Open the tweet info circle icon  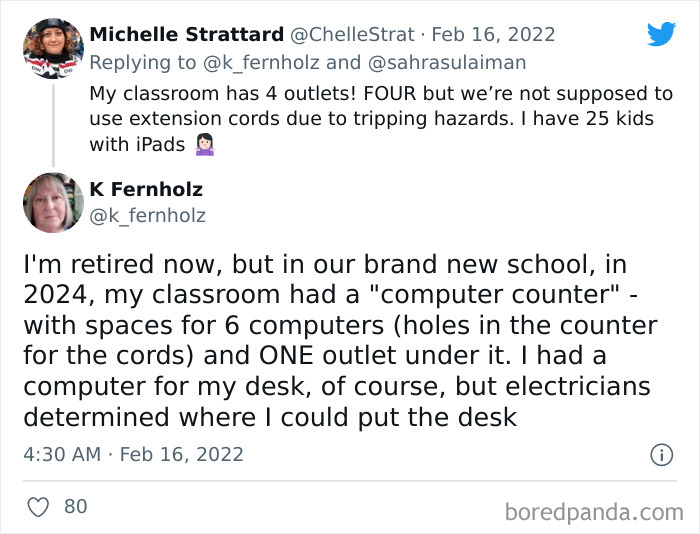[661, 454]
